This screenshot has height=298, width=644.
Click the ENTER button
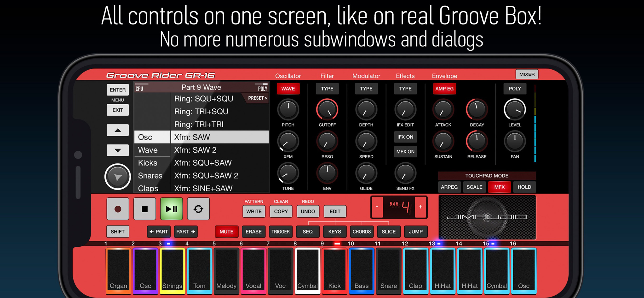click(x=118, y=90)
